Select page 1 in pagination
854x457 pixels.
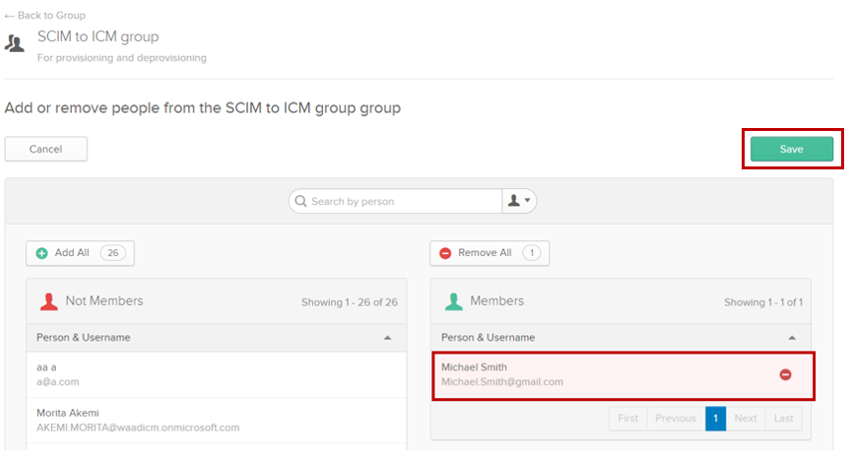[x=715, y=418]
